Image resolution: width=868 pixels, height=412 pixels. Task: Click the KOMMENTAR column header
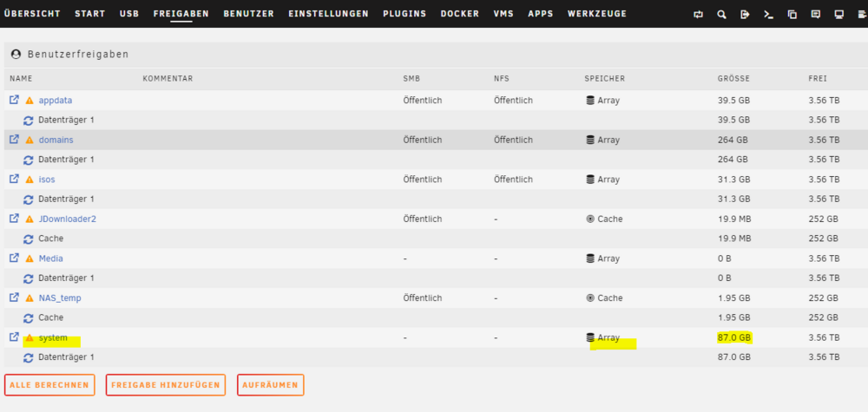click(x=168, y=79)
